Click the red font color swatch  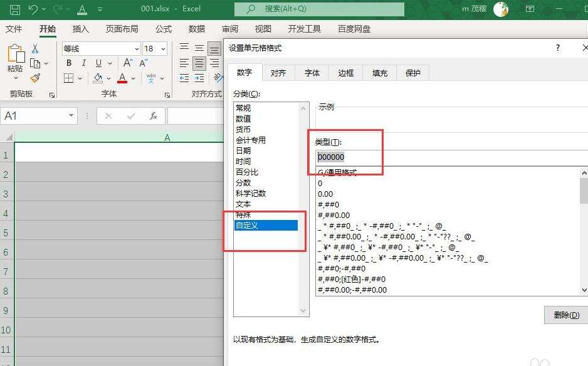point(123,79)
